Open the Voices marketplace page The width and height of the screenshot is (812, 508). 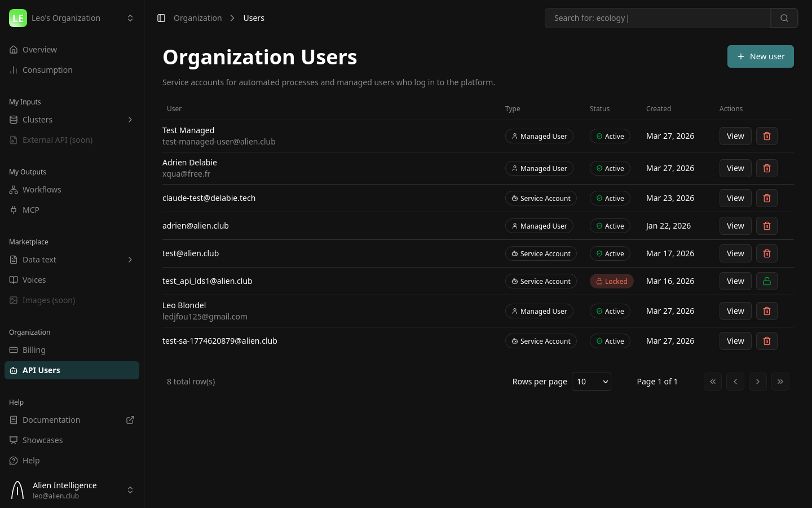tap(34, 279)
